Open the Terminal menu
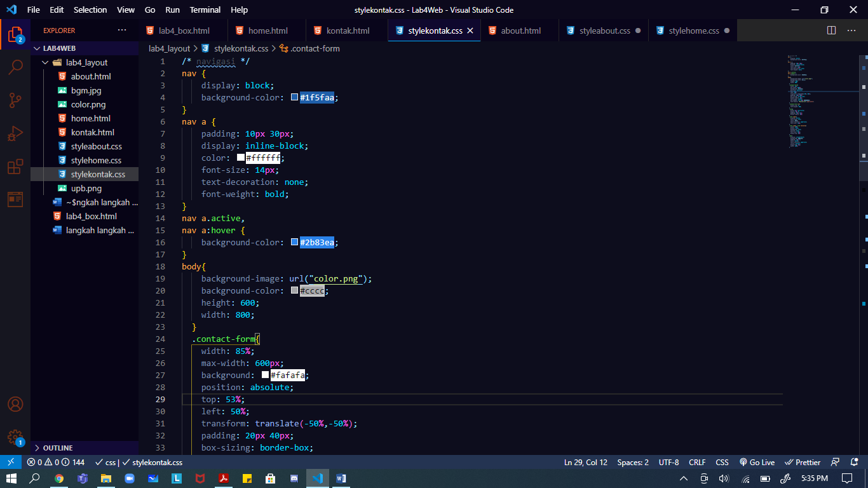Viewport: 868px width, 488px height. tap(205, 10)
